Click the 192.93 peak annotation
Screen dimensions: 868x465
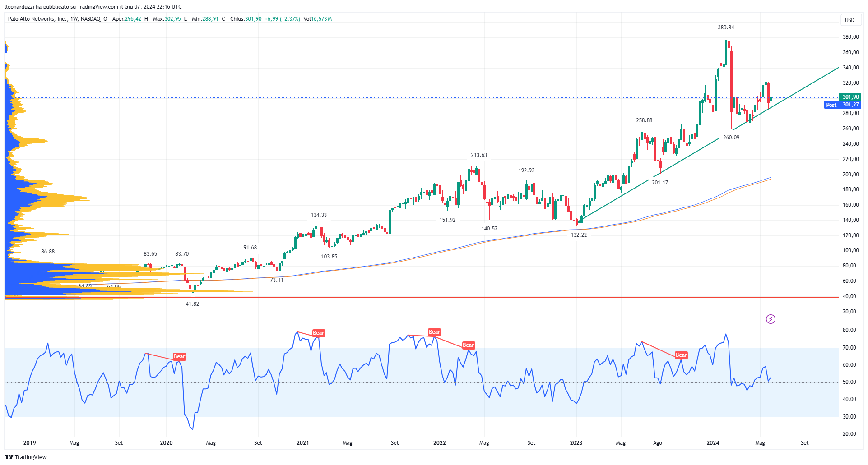pyautogui.click(x=526, y=170)
